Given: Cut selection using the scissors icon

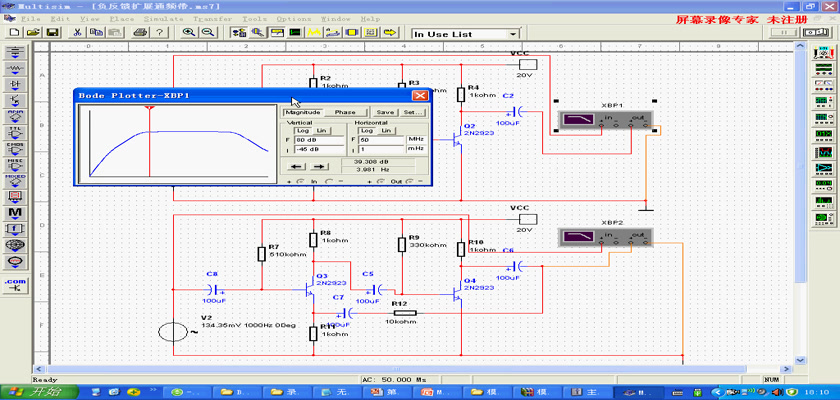Looking at the screenshot, I should click(77, 32).
